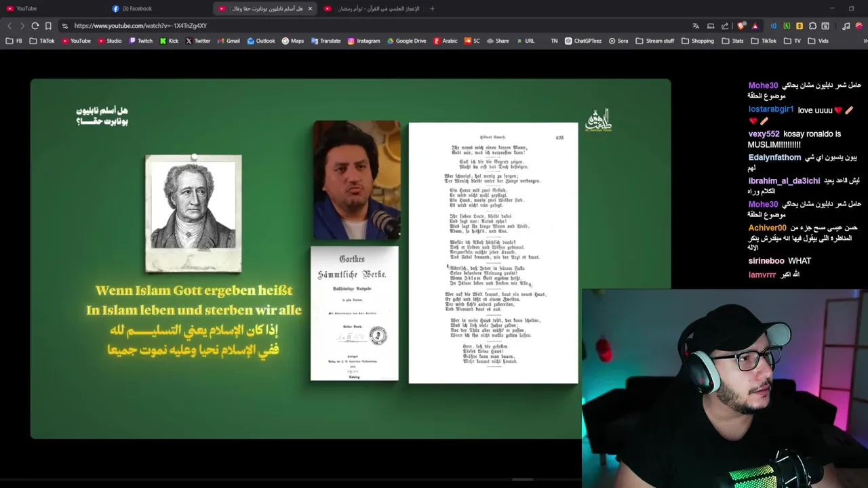Open the Extensions puzzle-piece menu

tap(812, 26)
